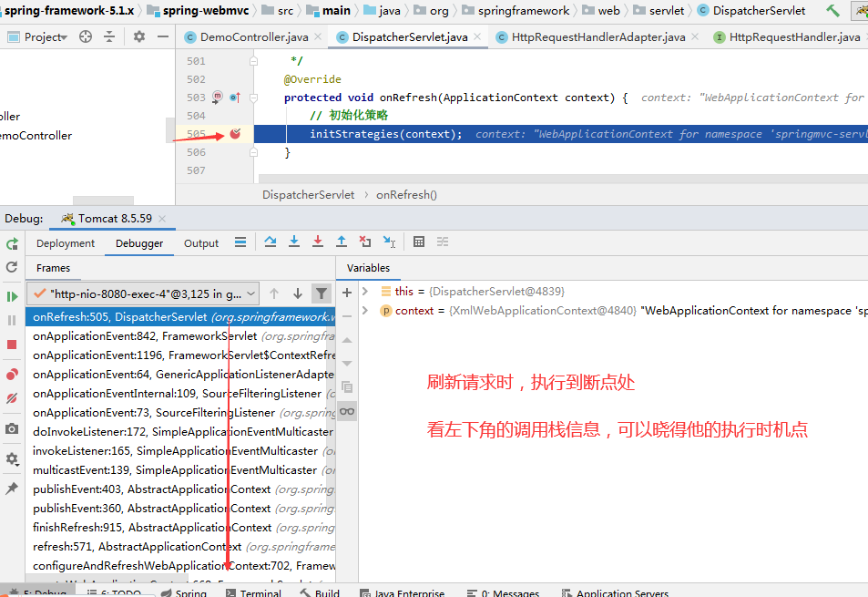Click the override gutter icon on line 503
The image size is (868, 597).
[235, 98]
